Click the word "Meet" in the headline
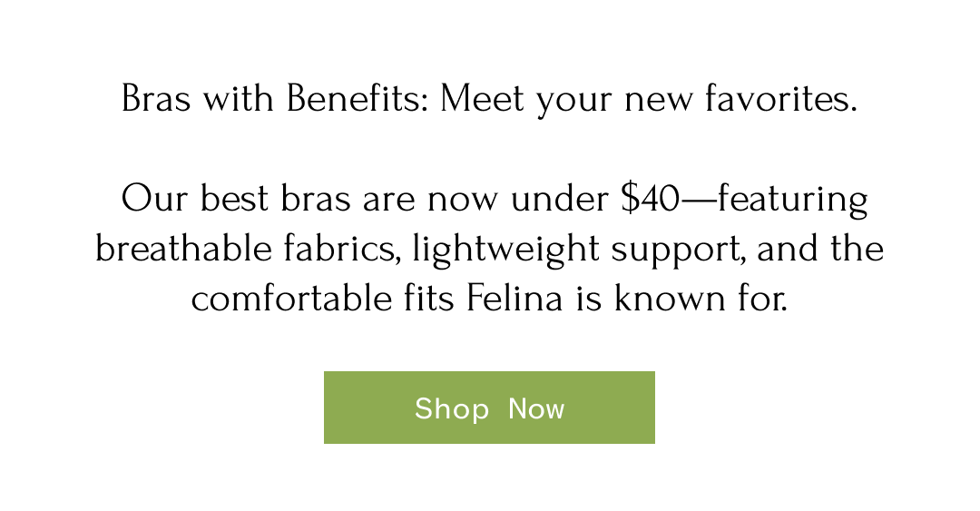Screen dimensions: 980x511 click(482, 98)
